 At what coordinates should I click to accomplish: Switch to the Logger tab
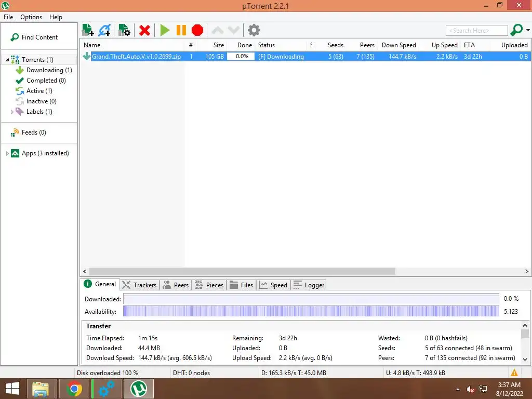coord(309,285)
